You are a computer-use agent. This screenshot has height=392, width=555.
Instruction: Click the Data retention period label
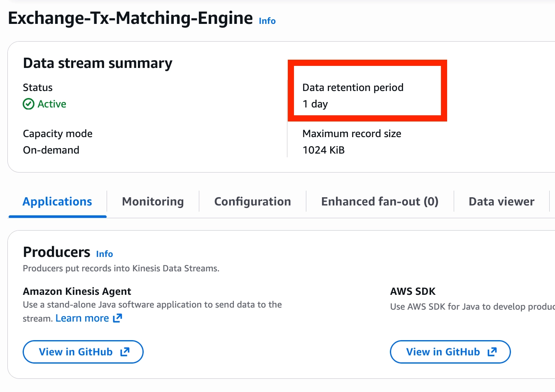coord(353,88)
